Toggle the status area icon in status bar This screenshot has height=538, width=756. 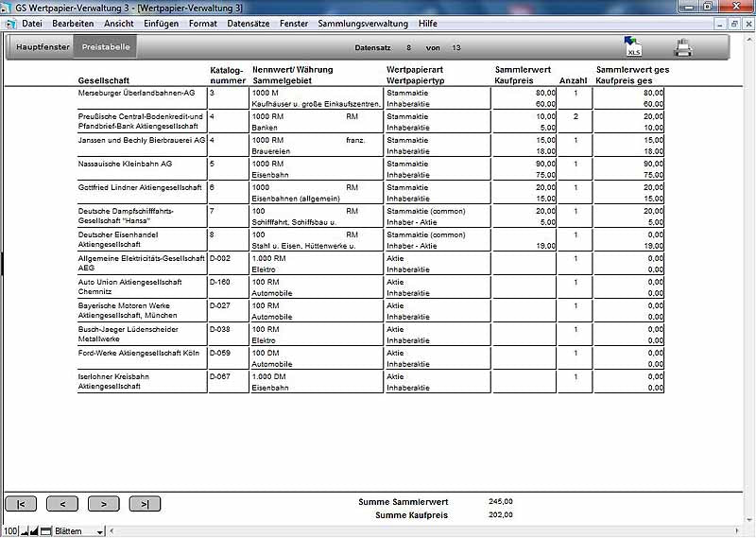click(x=45, y=531)
